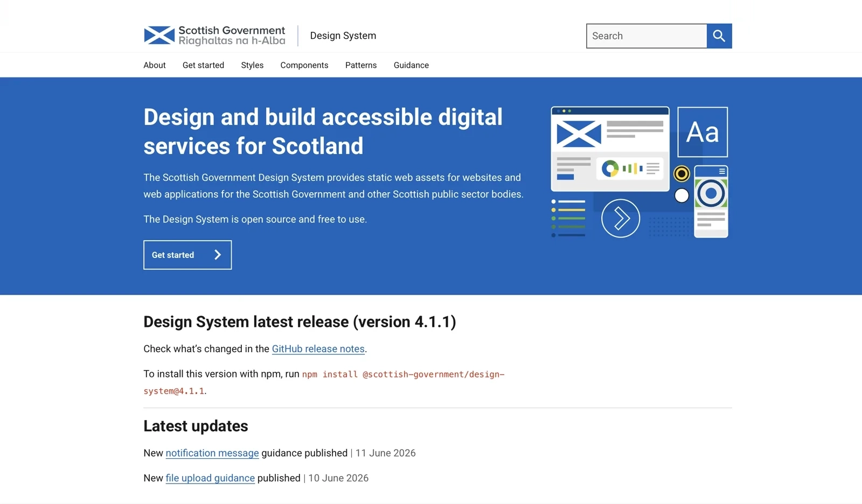The image size is (862, 504).
Task: Click the '11 June 2026' date
Action: pos(386,453)
